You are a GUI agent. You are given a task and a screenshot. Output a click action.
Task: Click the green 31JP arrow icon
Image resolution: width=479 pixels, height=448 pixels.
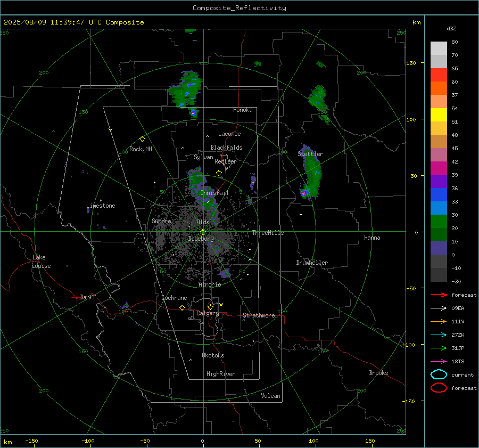[439, 348]
